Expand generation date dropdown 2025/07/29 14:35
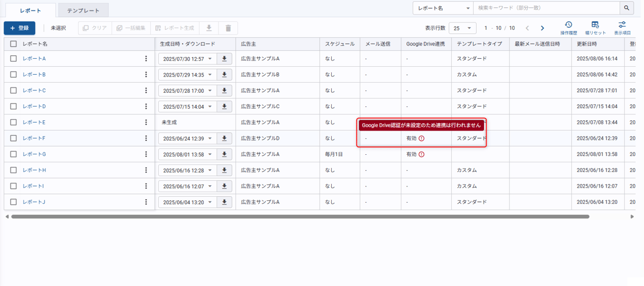 (x=187, y=75)
